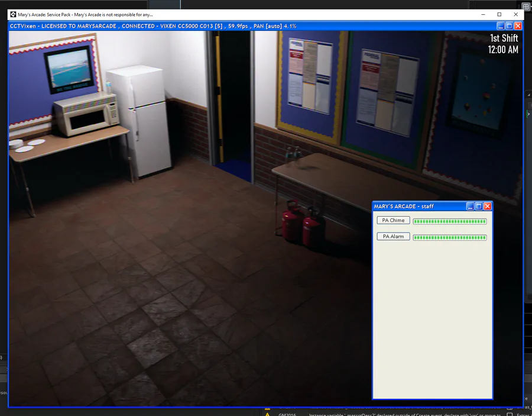This screenshot has width=532, height=416.
Task: Minimize the Mary's Arcade: Service Pack window
Action: coord(483,15)
